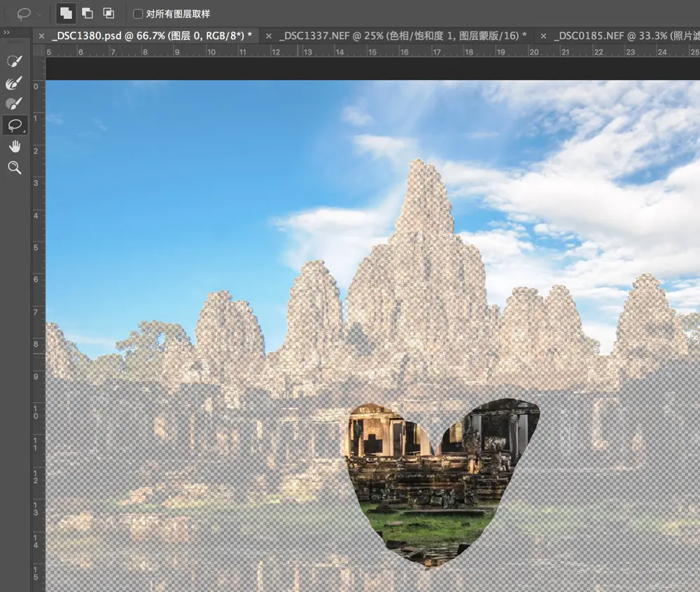Select the Refine Edge Brush tool
This screenshot has height=592, width=700.
(14, 83)
